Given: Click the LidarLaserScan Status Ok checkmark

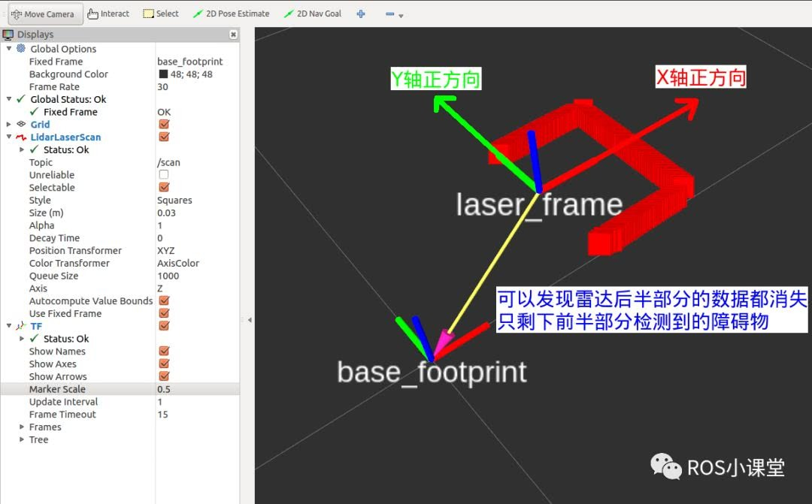Looking at the screenshot, I should point(34,149).
